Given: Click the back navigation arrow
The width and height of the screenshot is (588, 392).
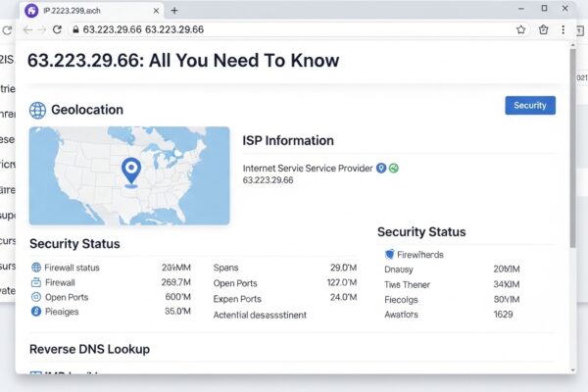Looking at the screenshot, I should click(x=28, y=29).
